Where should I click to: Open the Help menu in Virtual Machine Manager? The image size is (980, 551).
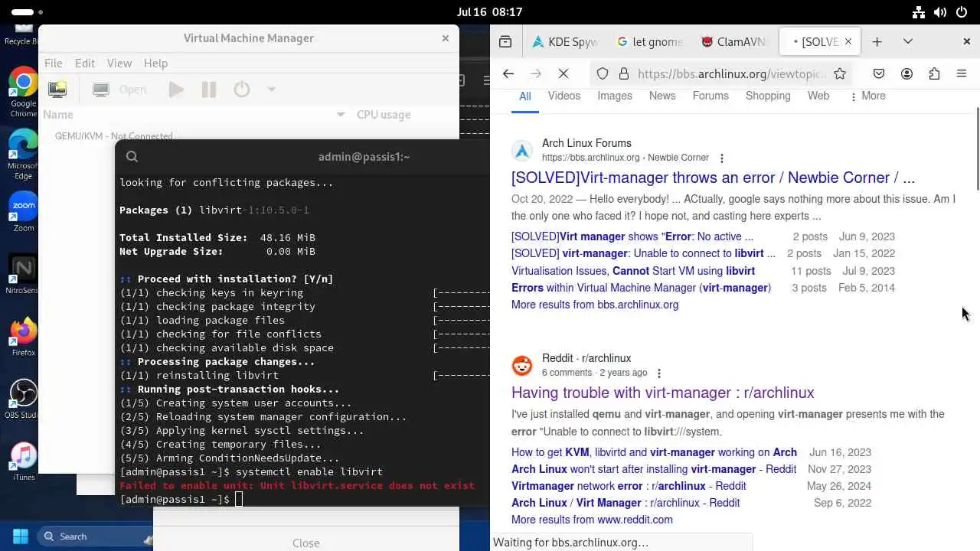point(155,63)
